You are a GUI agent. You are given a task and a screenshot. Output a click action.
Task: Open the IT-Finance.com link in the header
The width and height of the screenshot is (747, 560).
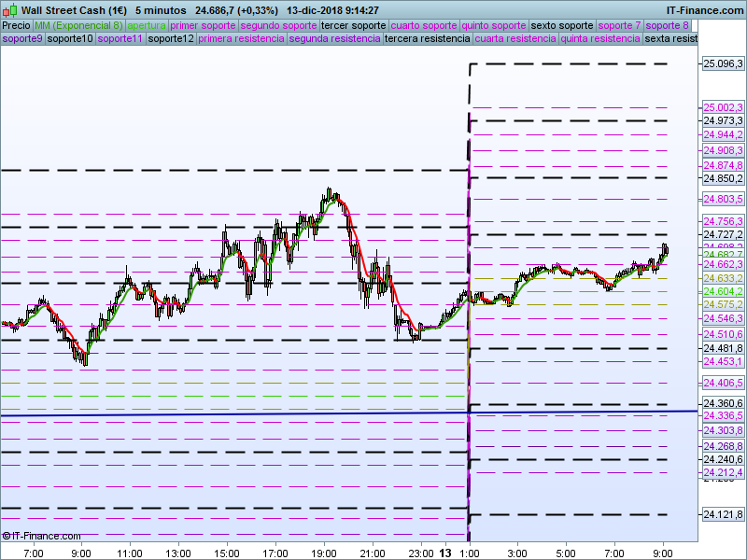coord(704,10)
